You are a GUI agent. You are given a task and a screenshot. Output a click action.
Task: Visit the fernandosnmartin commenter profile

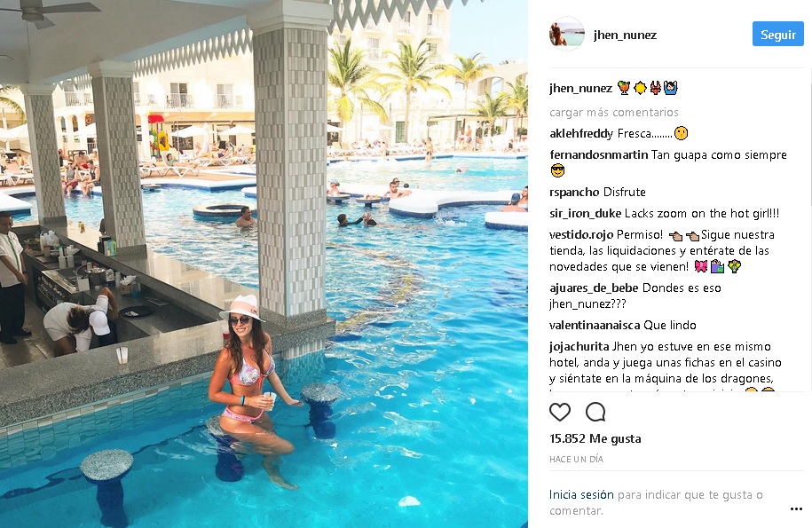[599, 154]
